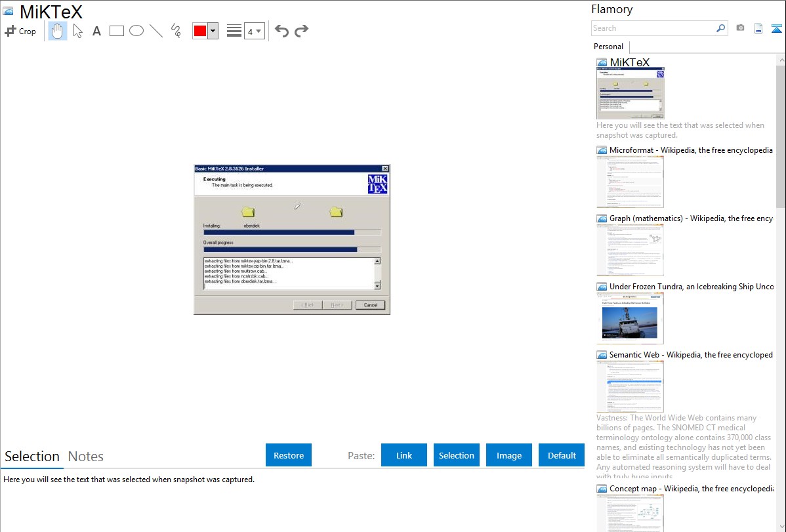Click the icon beside Graph (mathematics)

(x=602, y=218)
